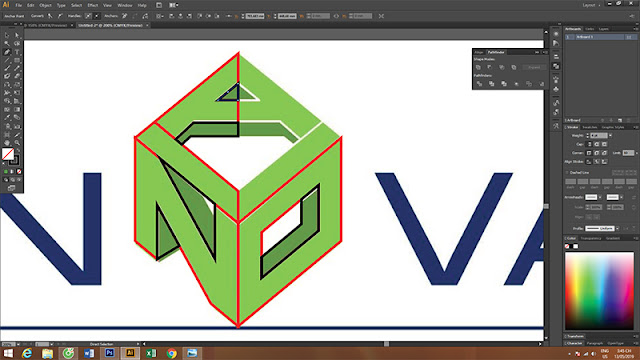Open the File menu

[19, 5]
